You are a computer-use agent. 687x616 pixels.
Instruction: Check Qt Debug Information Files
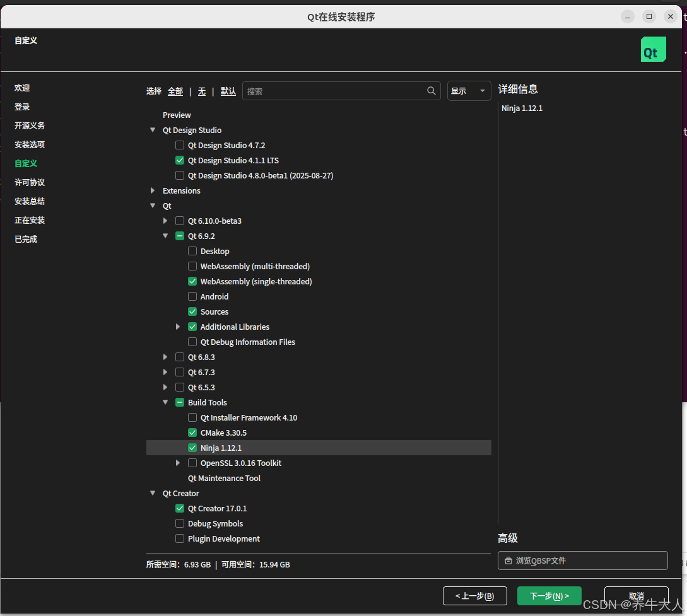(x=192, y=342)
